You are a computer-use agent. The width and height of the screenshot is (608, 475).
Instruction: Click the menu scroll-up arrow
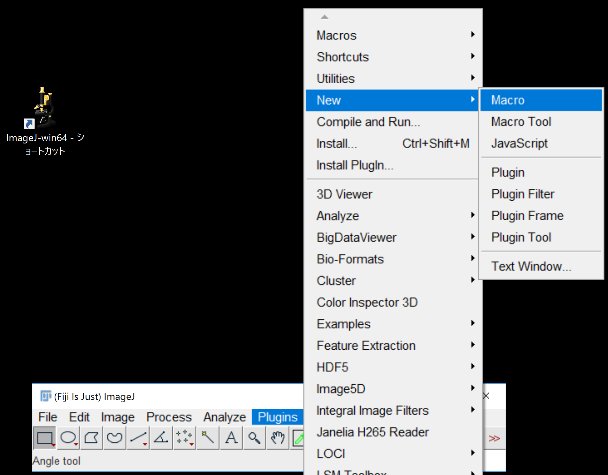click(325, 17)
